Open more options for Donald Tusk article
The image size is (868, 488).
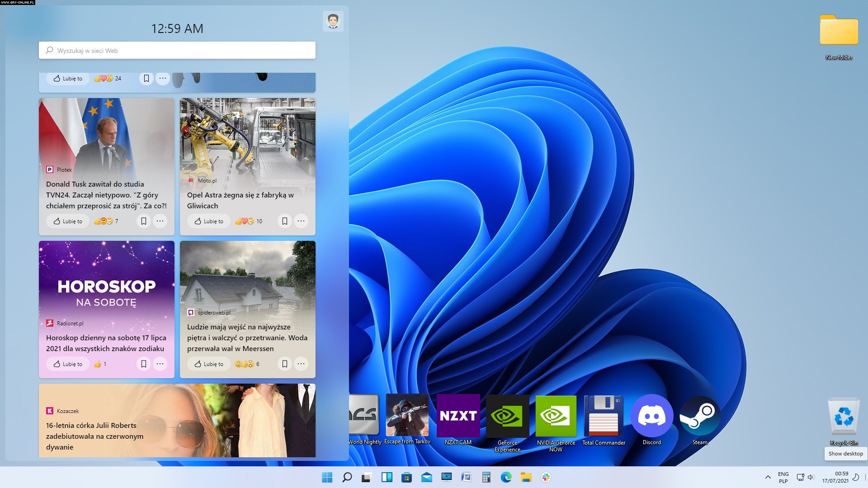[x=160, y=221]
